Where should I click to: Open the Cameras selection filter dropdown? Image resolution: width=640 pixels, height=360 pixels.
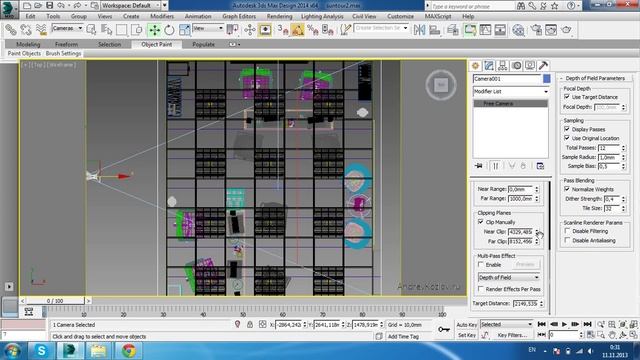point(67,28)
